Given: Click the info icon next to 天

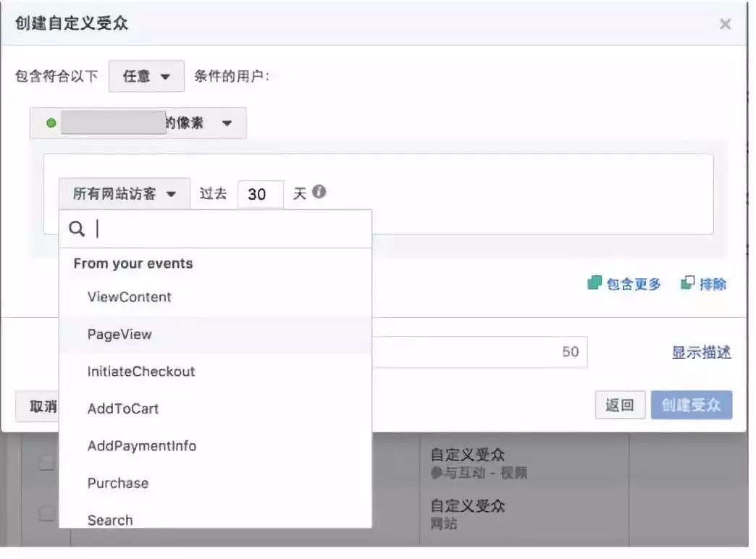Looking at the screenshot, I should pyautogui.click(x=319, y=193).
